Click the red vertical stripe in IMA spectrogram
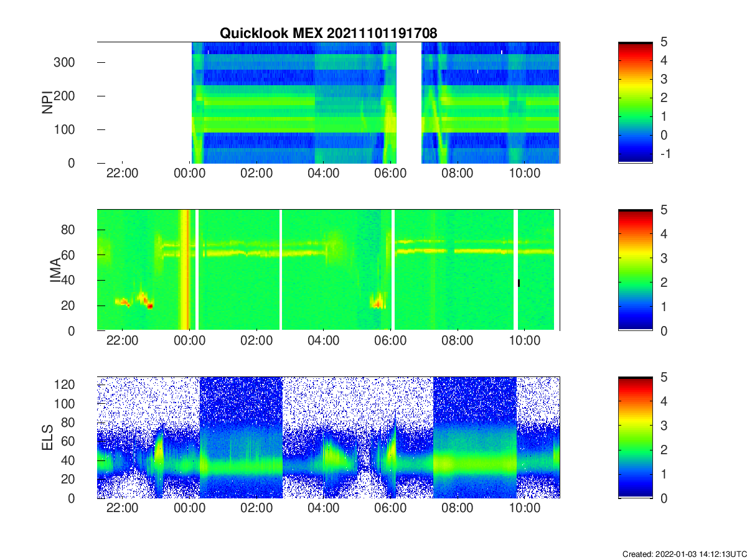The height and width of the screenshot is (560, 747). [x=185, y=270]
